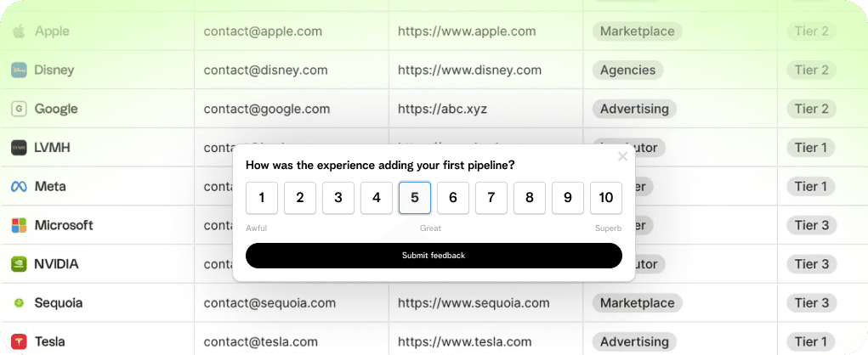The height and width of the screenshot is (355, 868).
Task: Pick rating 7 in the survey
Action: point(491,198)
